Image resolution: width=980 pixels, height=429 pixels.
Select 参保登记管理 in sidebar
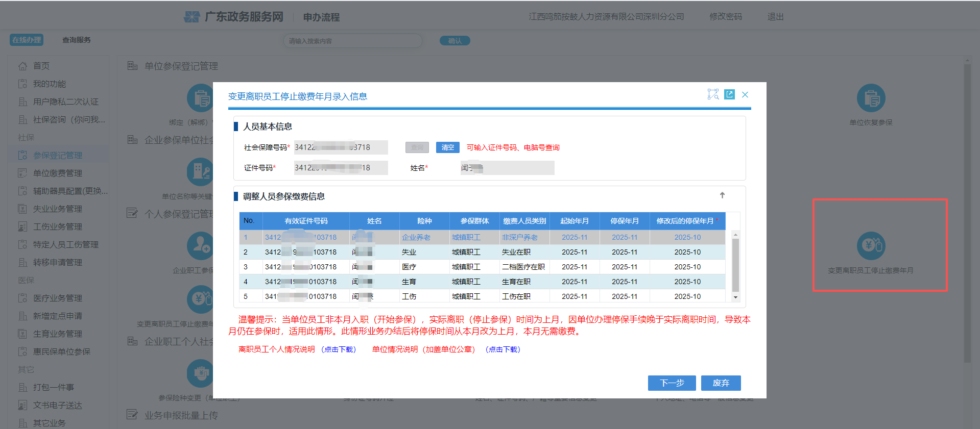pyautogui.click(x=58, y=155)
